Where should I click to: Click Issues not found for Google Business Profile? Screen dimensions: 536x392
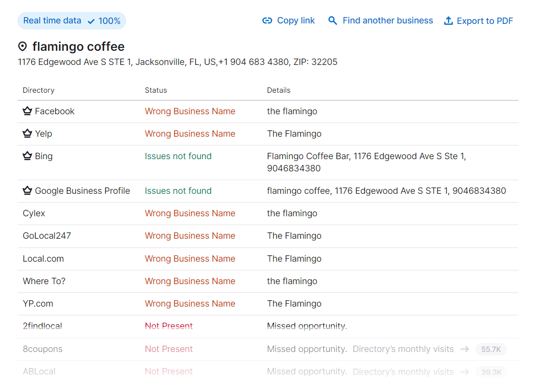pyautogui.click(x=178, y=191)
